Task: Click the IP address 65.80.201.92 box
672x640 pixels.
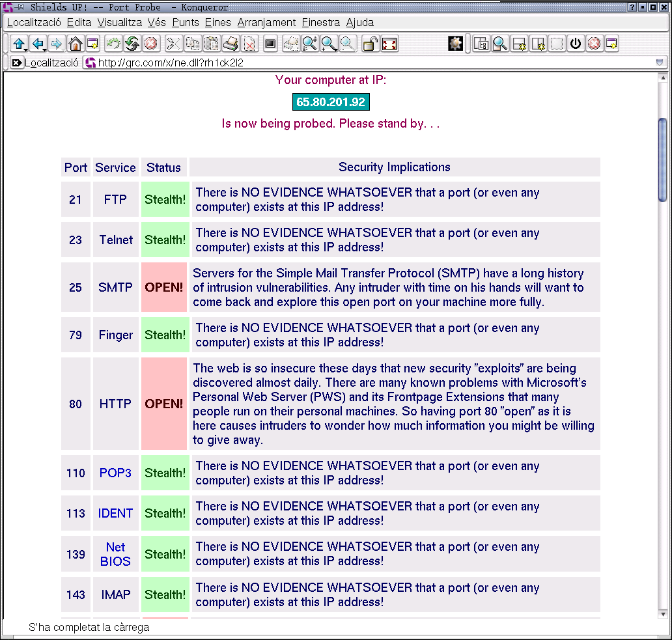Action: 331,102
